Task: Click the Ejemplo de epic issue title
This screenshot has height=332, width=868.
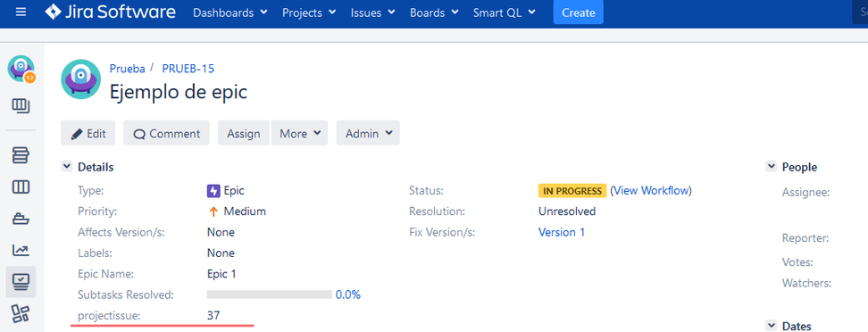Action: [x=179, y=92]
